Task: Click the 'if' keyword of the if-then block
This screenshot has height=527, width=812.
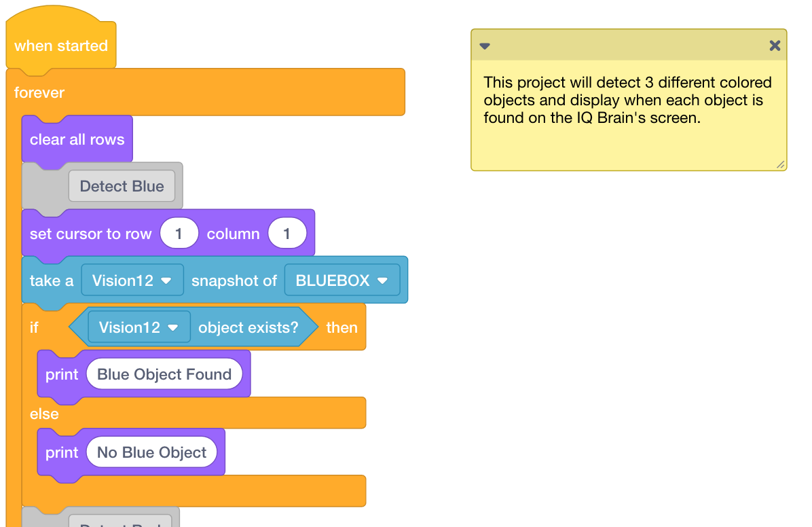Action: (35, 327)
